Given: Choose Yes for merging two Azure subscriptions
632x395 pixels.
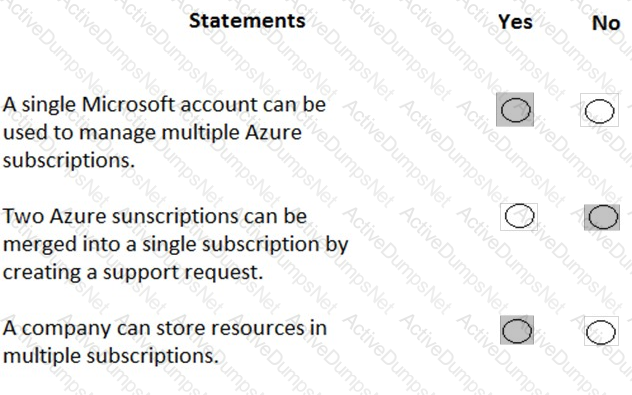Looking at the screenshot, I should click(519, 216).
